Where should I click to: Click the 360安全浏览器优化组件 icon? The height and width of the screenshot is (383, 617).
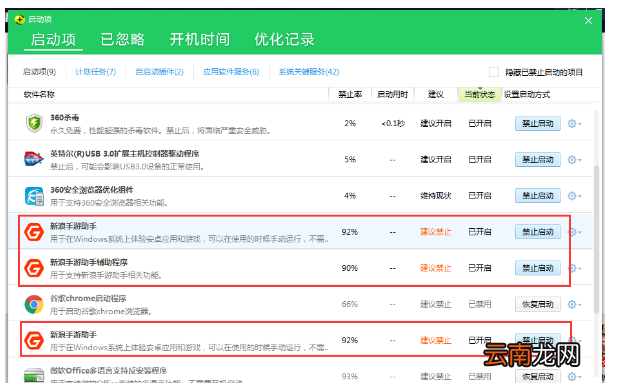coord(34,196)
